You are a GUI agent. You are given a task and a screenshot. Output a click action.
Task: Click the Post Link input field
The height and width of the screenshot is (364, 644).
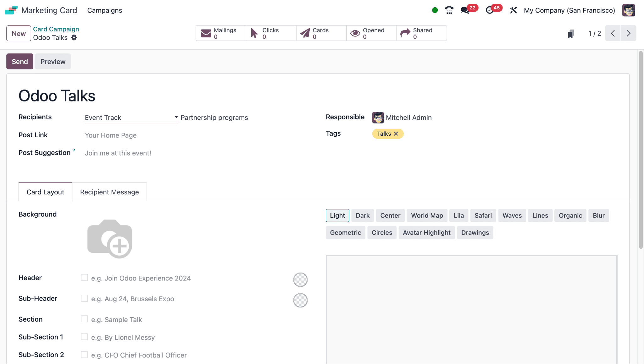(x=197, y=135)
